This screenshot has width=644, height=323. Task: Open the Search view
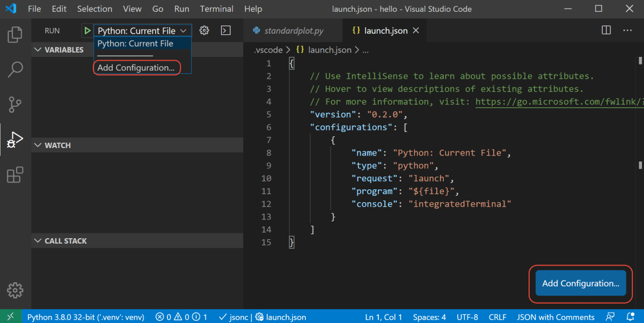tap(14, 70)
